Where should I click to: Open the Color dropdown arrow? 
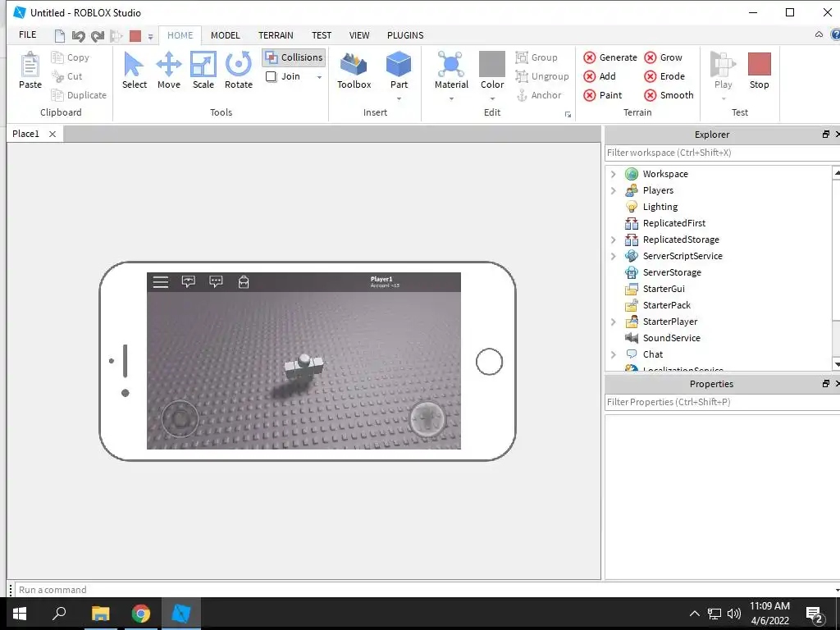click(492, 98)
